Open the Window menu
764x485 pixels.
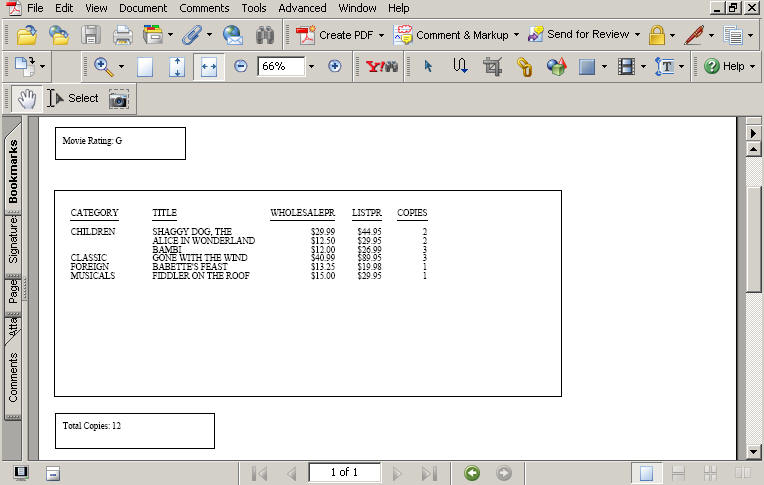pos(357,8)
